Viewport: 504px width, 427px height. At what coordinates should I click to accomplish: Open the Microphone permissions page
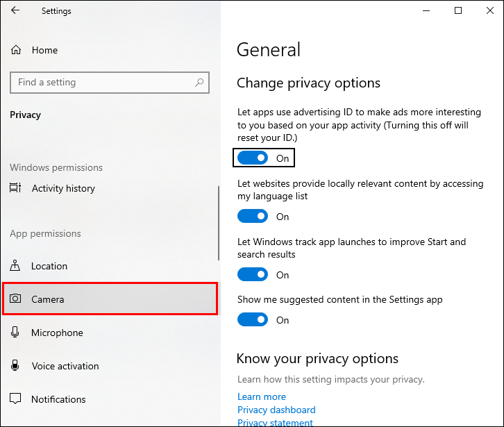[x=57, y=333]
